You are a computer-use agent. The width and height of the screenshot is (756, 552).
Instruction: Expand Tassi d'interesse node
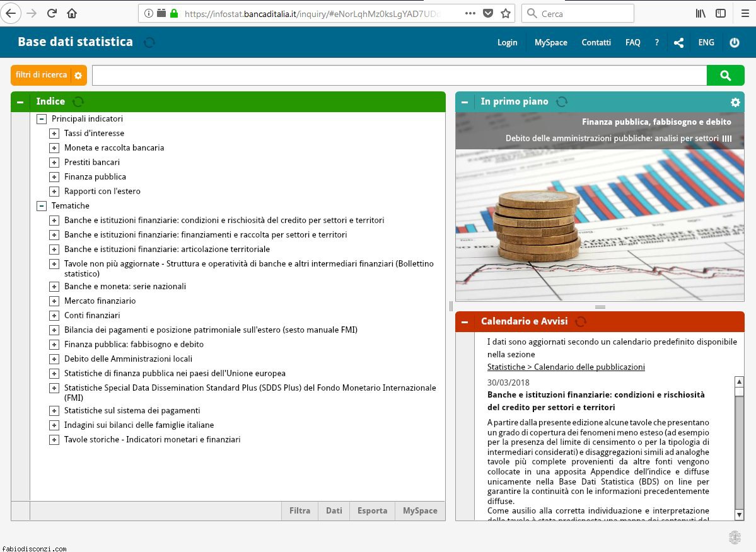click(x=54, y=134)
